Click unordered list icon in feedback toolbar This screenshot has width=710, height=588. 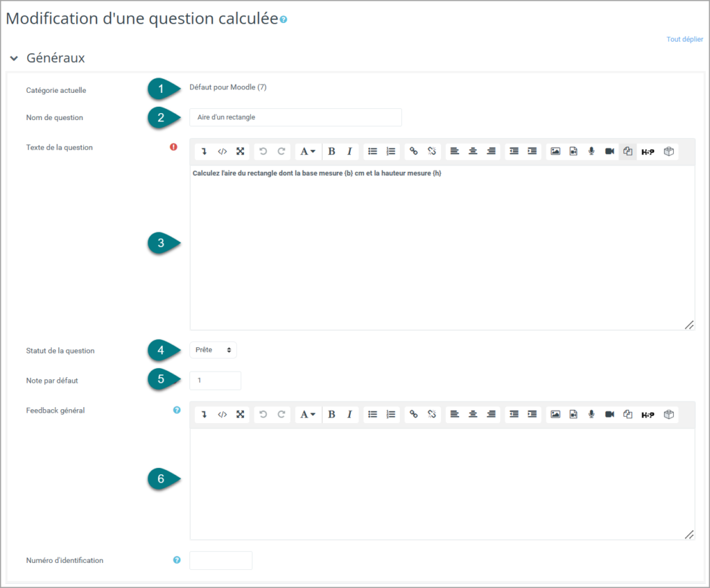point(372,414)
